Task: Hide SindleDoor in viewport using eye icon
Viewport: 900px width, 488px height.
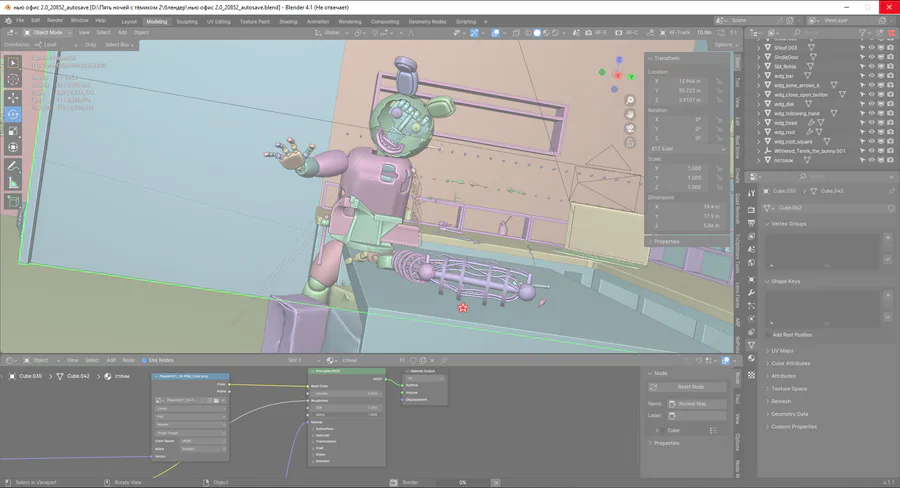Action: pyautogui.click(x=871, y=57)
